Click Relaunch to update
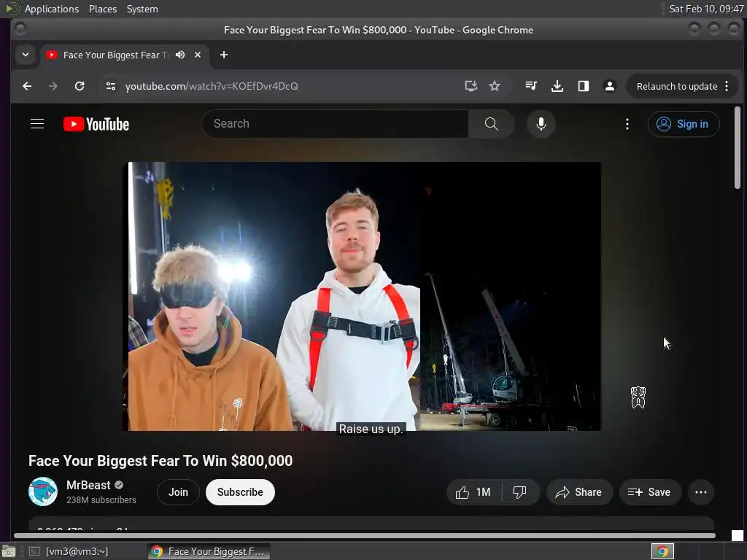 (677, 86)
